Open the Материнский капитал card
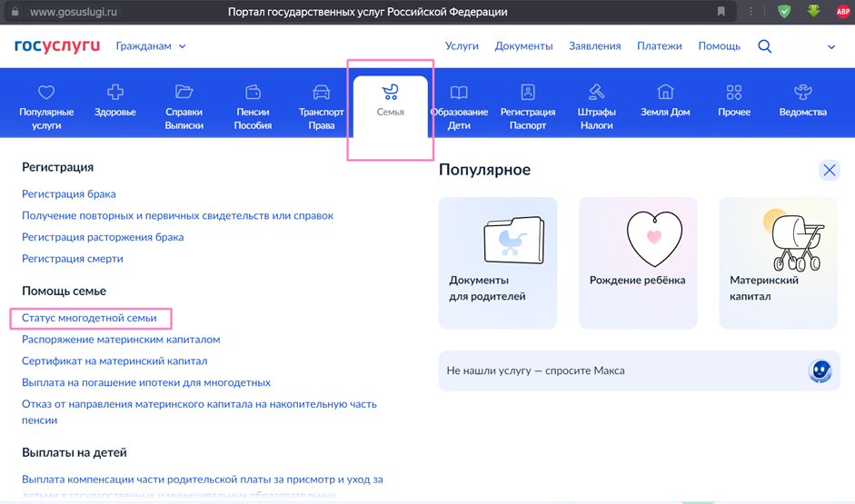 pyautogui.click(x=778, y=262)
